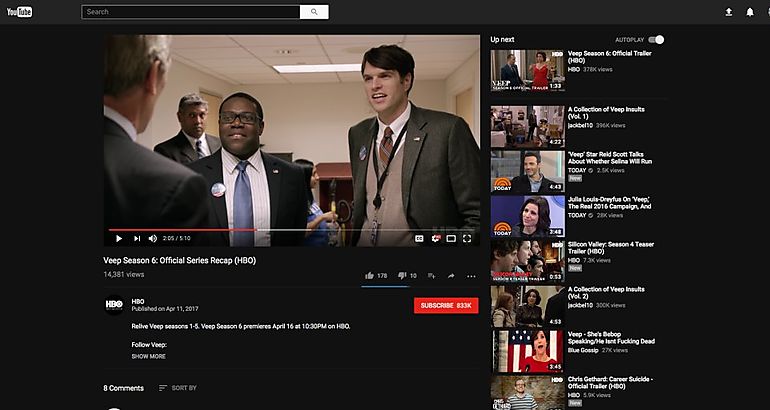
Task: Expand description with Show More
Action: tap(148, 356)
